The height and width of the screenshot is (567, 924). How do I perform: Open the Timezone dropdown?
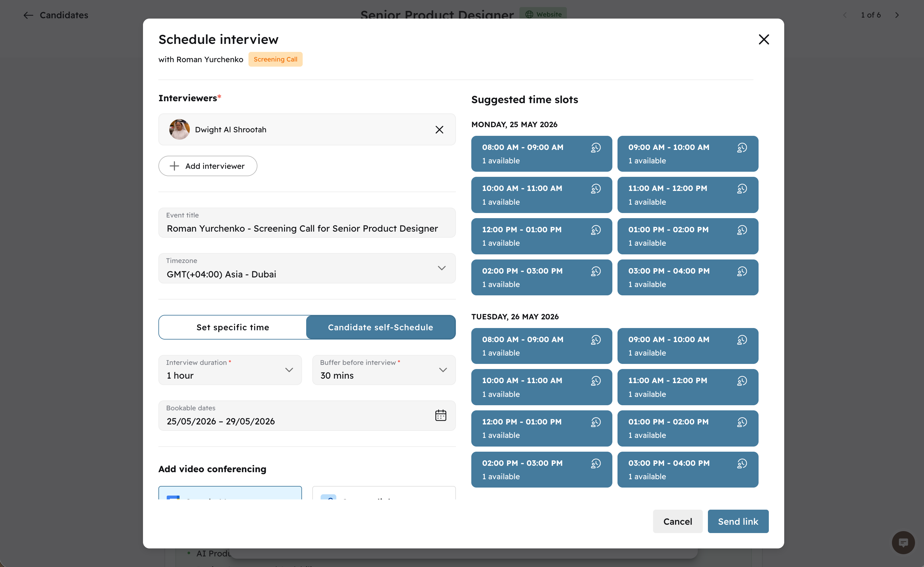[307, 268]
